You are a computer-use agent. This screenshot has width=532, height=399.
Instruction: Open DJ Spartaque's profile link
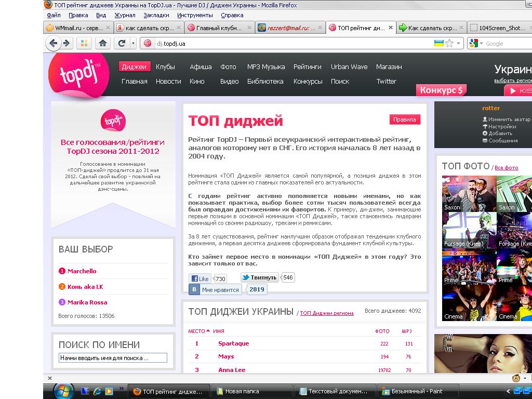(x=233, y=343)
